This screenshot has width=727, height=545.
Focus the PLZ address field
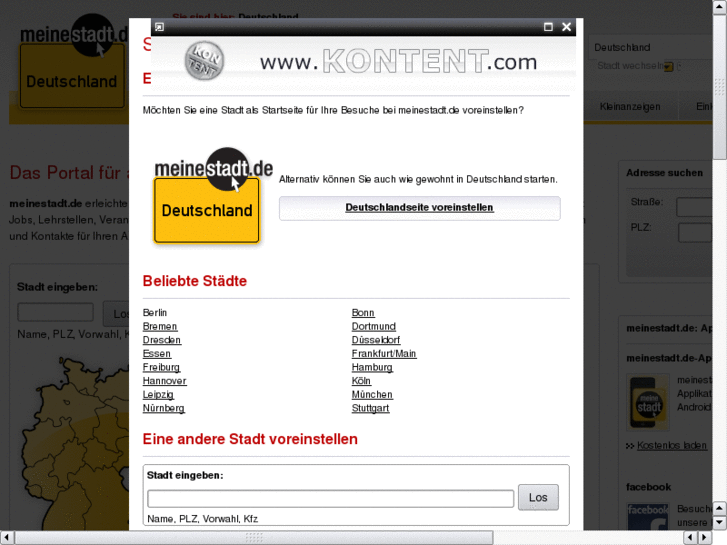coord(695,233)
